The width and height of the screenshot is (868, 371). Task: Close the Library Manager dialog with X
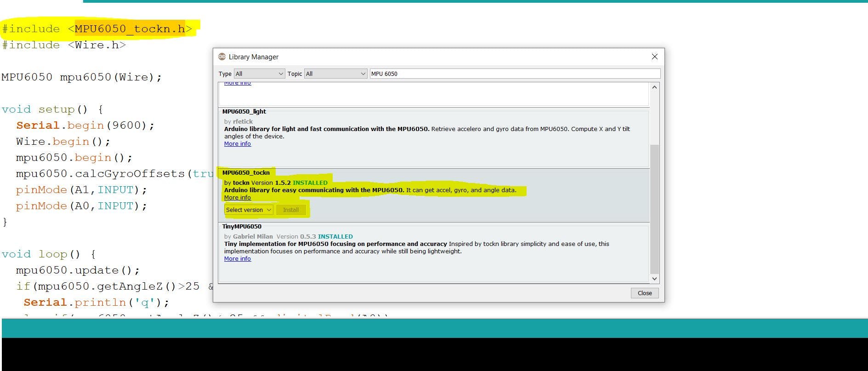[x=654, y=57]
